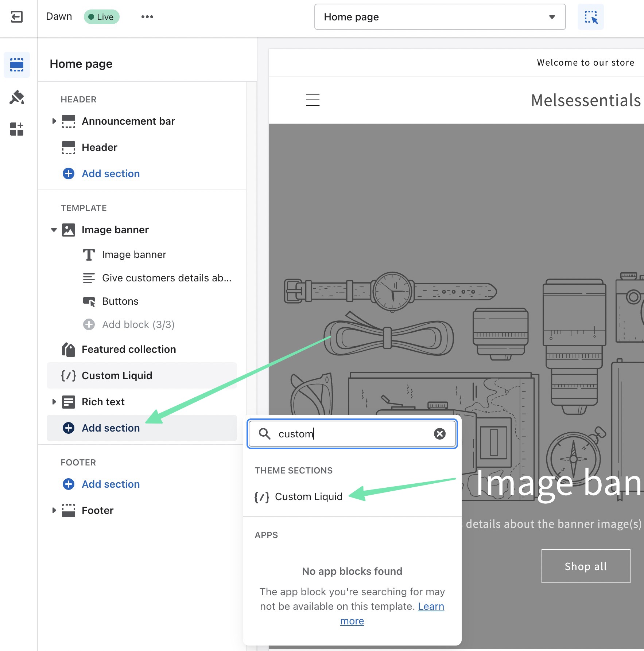644x651 pixels.
Task: Click the hamburger menu in store preview
Action: point(313,100)
